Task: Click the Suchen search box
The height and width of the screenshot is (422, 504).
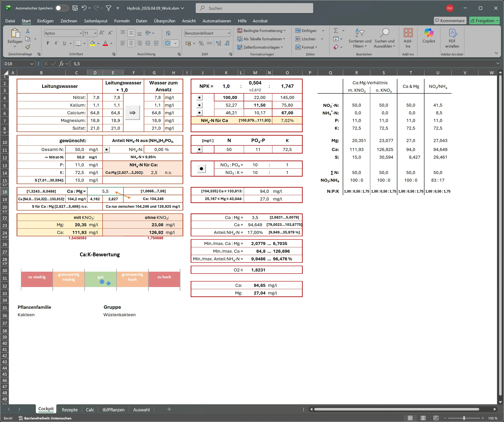Action: click(254, 8)
